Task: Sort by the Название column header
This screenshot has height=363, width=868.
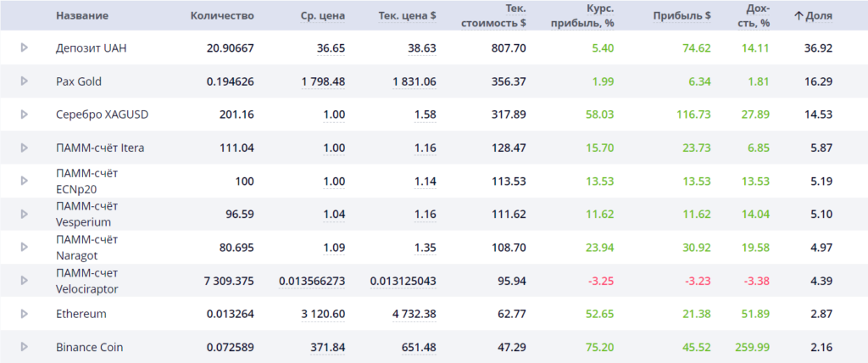Action: [x=81, y=15]
